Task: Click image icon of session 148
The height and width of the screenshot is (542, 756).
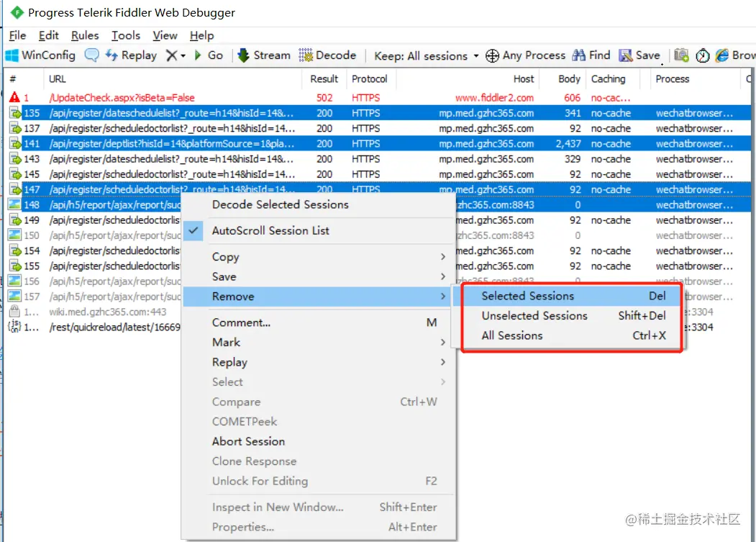Action: pyautogui.click(x=15, y=204)
